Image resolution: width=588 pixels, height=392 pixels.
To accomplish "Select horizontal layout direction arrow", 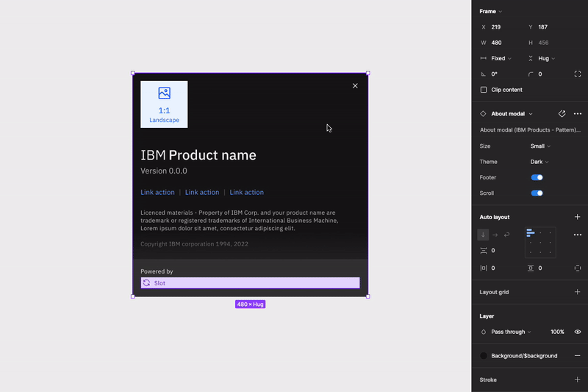I will click(495, 235).
